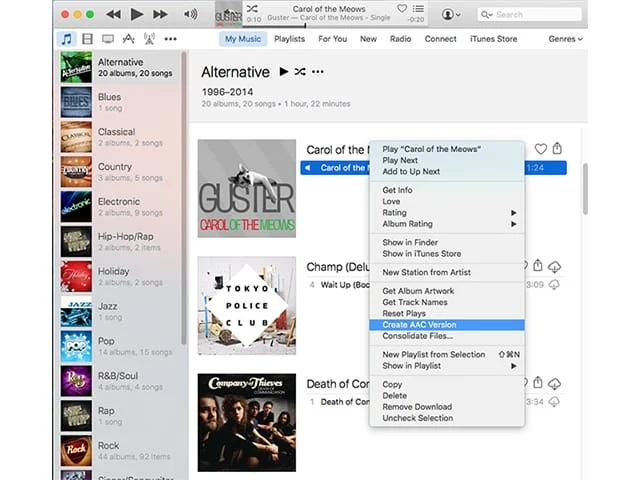
Task: Open the Internet Radio antenna icon
Action: (x=149, y=39)
